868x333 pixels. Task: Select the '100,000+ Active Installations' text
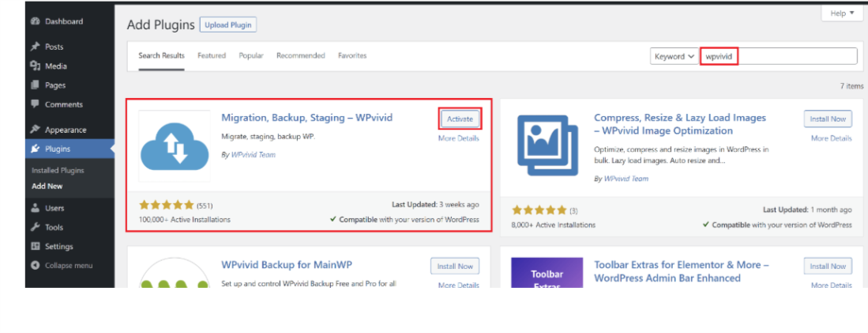(x=185, y=220)
